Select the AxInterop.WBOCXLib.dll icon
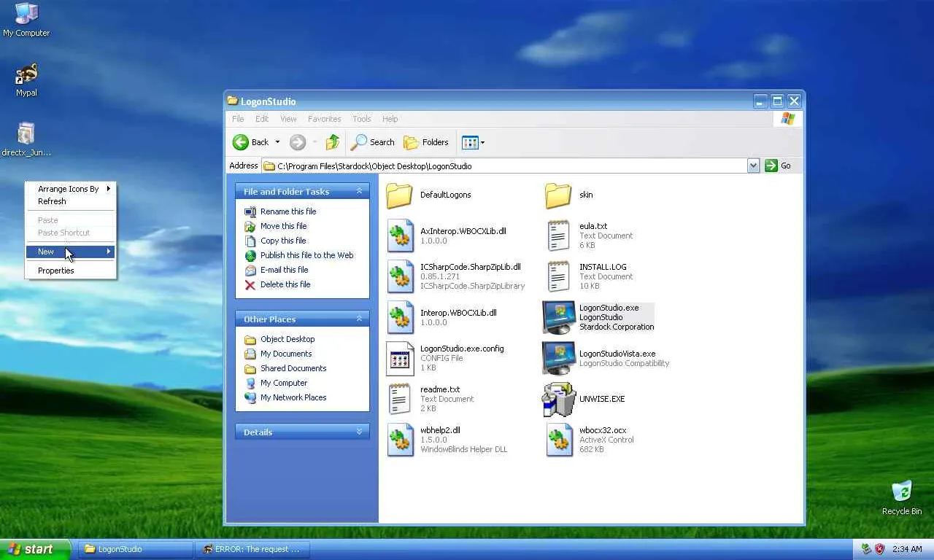934x560 pixels. (x=399, y=236)
